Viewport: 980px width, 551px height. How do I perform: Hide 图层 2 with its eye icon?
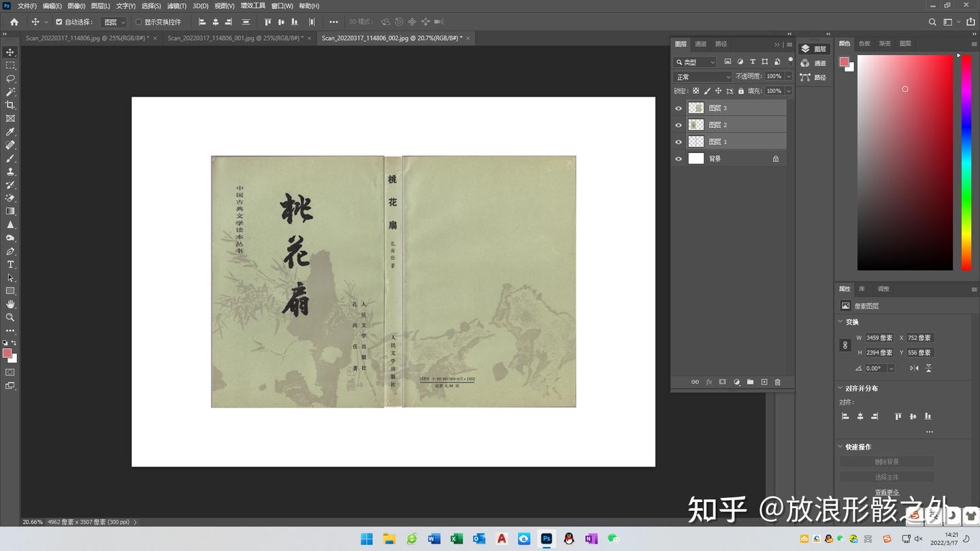679,125
